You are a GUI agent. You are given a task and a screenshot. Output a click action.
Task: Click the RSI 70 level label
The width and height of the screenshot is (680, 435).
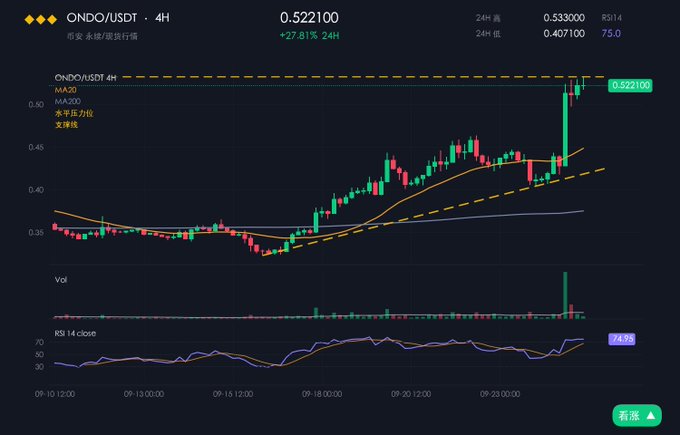[x=39, y=342]
